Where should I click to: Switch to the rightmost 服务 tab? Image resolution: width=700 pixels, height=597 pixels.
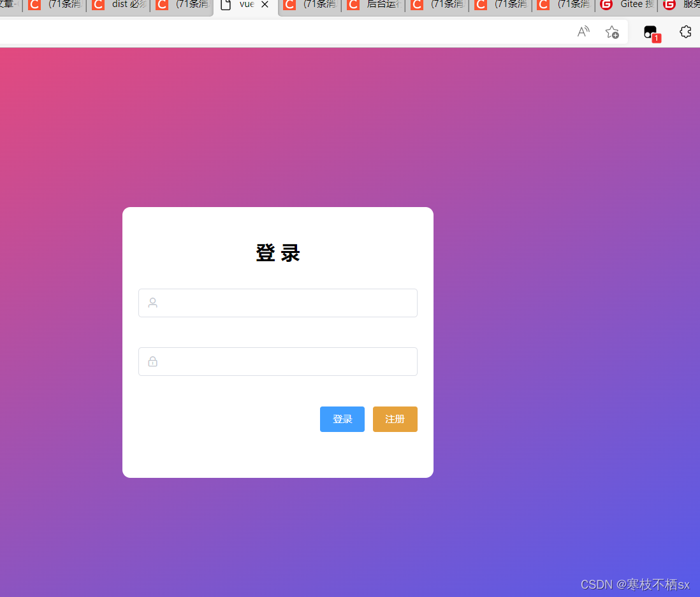pyautogui.click(x=690, y=6)
